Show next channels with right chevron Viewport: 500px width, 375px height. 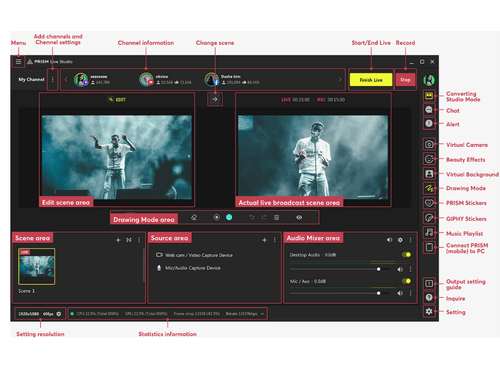[340, 79]
